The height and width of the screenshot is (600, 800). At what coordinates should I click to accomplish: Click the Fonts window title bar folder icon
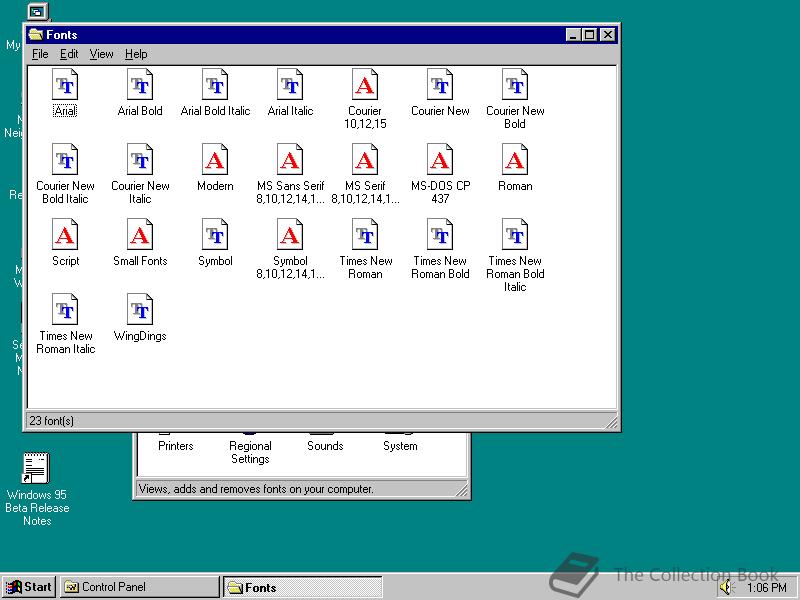pos(36,34)
